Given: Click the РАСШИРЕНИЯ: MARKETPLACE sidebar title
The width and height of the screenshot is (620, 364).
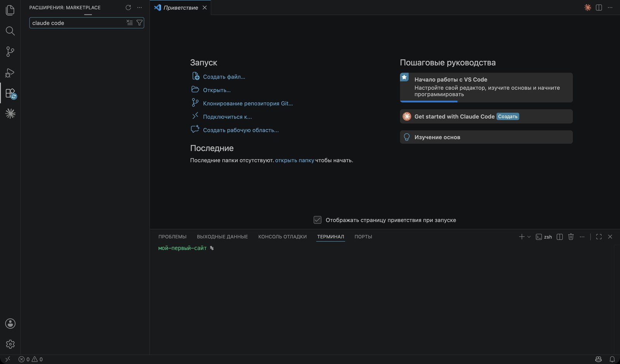Looking at the screenshot, I should pos(65,7).
